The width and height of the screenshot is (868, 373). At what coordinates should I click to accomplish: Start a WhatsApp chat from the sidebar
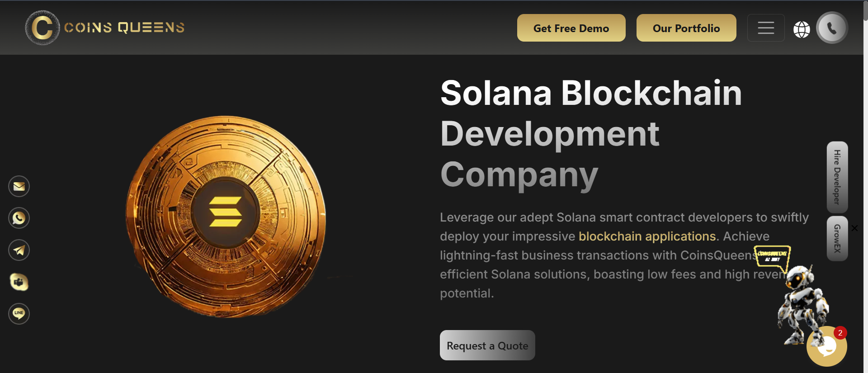coord(19,218)
